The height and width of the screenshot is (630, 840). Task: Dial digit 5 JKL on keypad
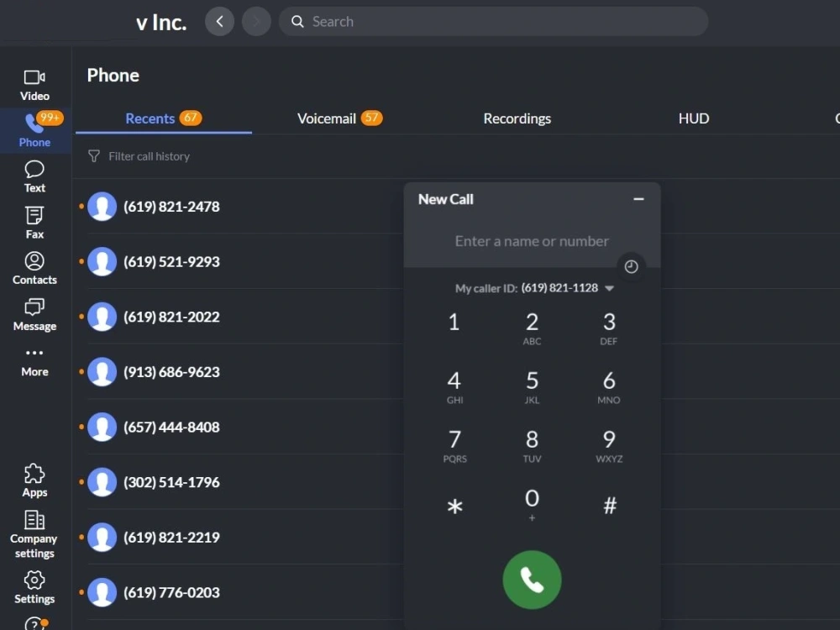532,386
